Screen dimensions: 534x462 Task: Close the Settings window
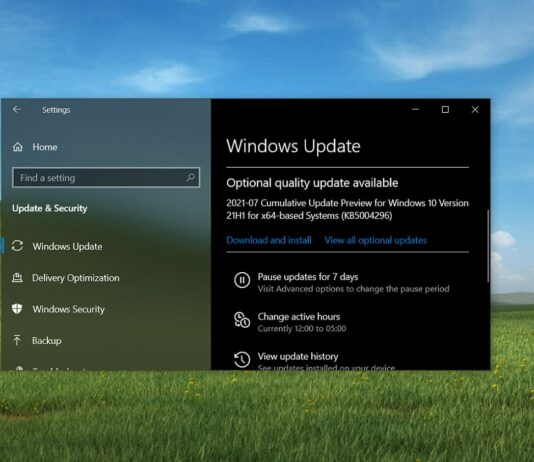pyautogui.click(x=475, y=109)
